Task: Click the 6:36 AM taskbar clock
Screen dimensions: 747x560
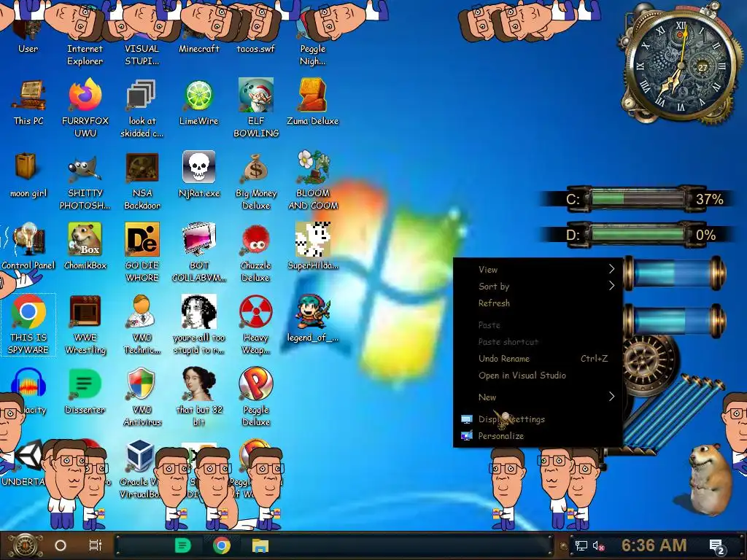Action: coord(654,545)
